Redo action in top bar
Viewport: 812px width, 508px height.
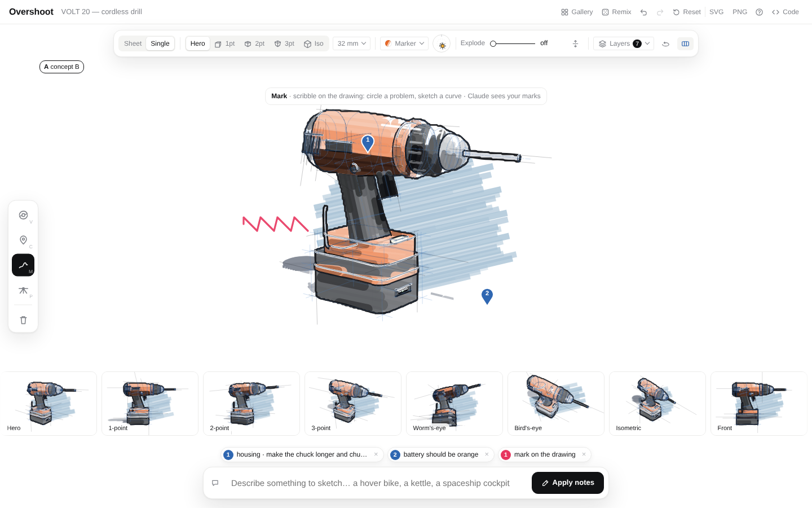pos(660,12)
